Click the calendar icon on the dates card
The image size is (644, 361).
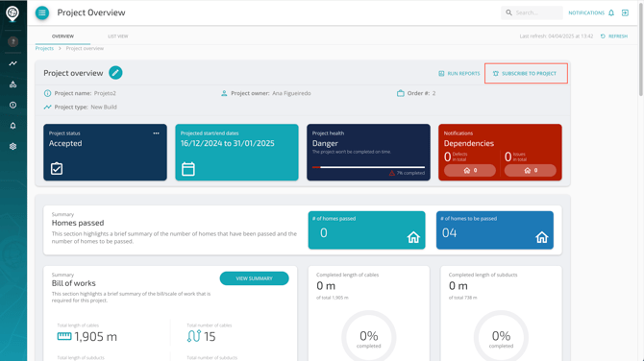[188, 169]
